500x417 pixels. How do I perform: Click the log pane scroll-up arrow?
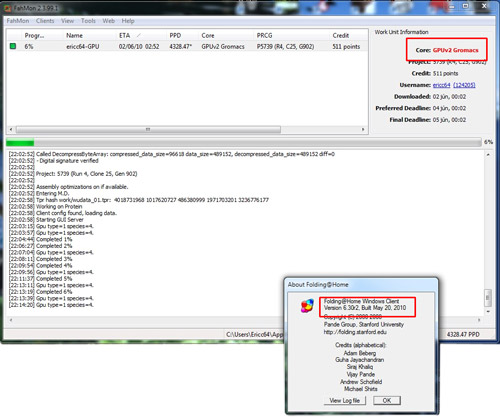[x=488, y=155]
